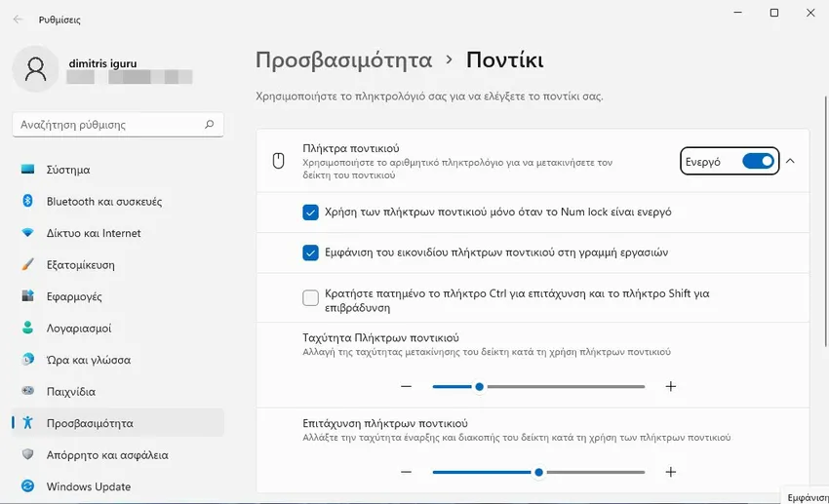Viewport: 829px width, 504px height.
Task: Click the Bluetooth icon in sidebar
Action: 27,201
